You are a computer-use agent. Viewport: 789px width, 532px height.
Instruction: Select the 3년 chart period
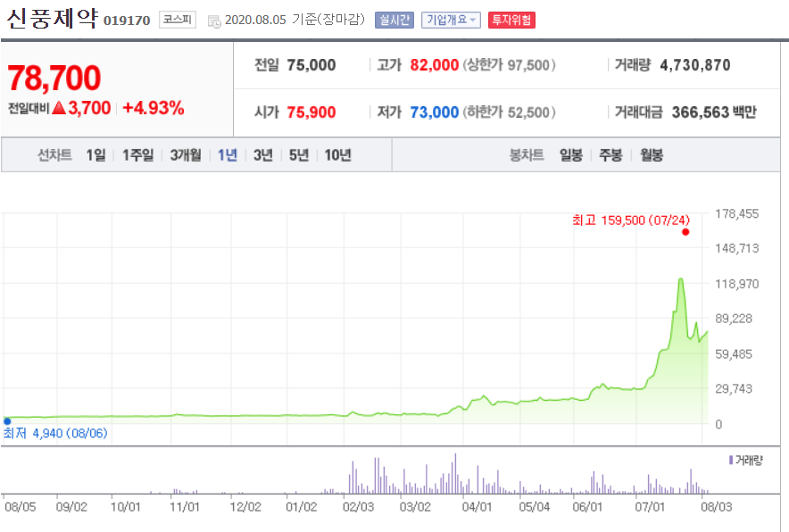coord(262,155)
